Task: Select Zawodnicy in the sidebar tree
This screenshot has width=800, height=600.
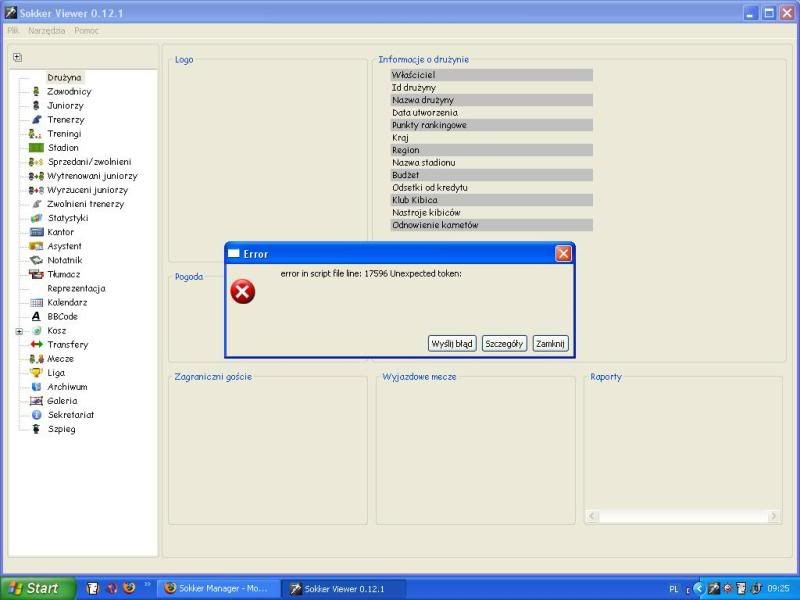Action: click(69, 92)
